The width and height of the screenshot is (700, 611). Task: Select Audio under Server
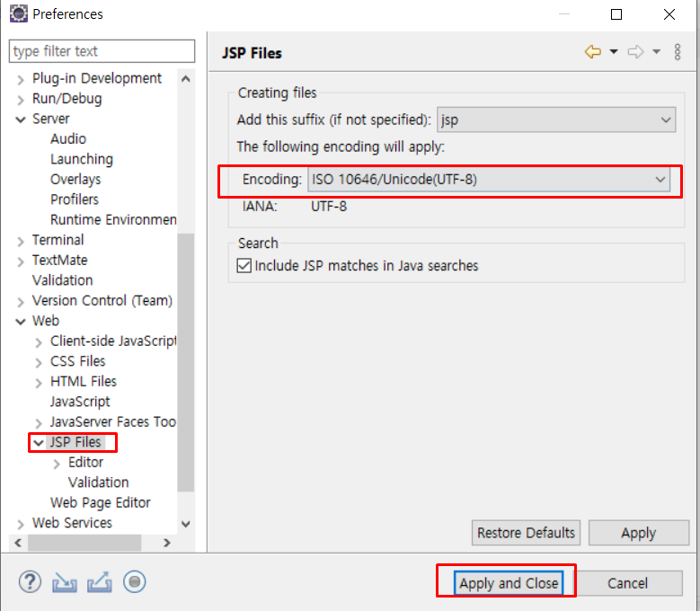[68, 138]
